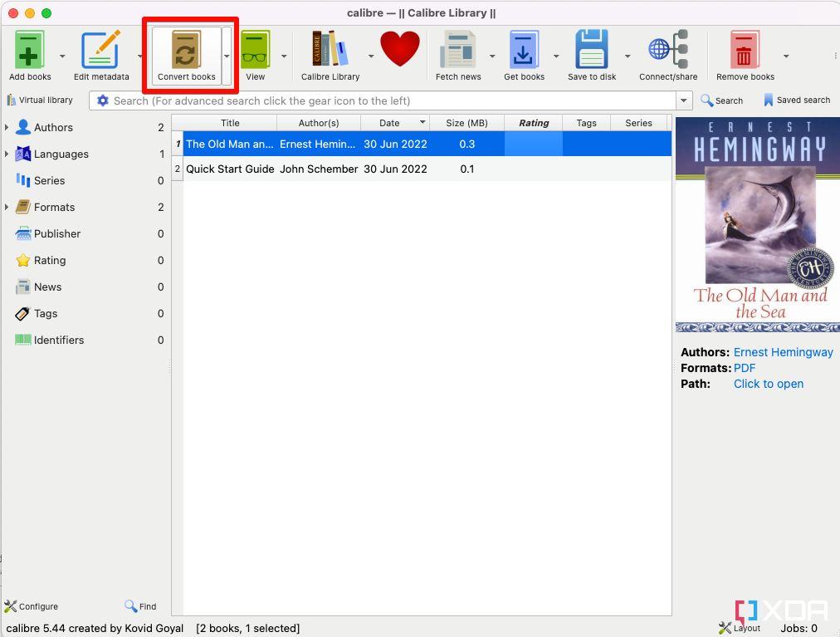The height and width of the screenshot is (637, 840).
Task: Sort by Size (MB) column header
Action: click(x=466, y=123)
